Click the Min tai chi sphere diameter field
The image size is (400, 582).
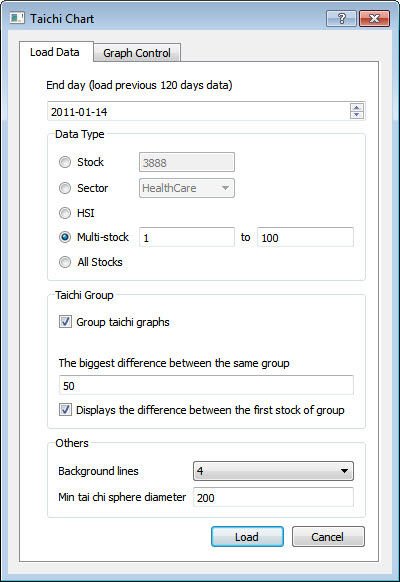tap(273, 497)
